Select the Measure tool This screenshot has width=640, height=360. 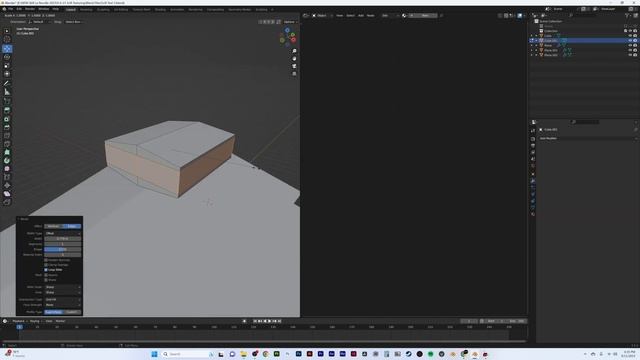7,92
